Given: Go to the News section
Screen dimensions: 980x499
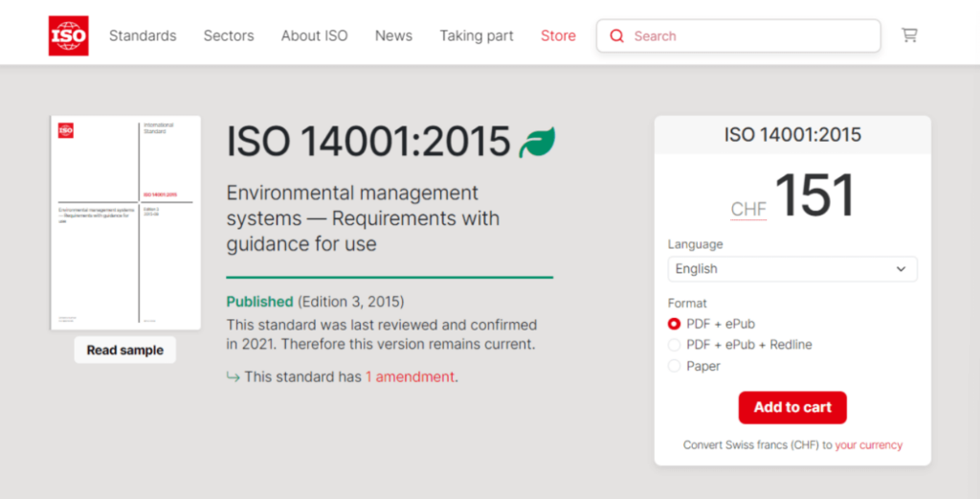Looking at the screenshot, I should point(393,35).
